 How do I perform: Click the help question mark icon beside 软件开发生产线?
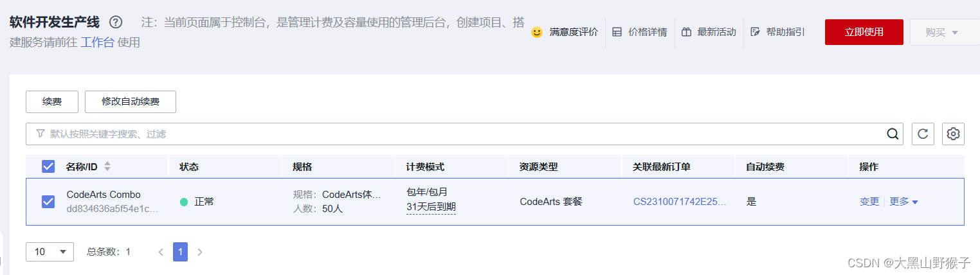pyautogui.click(x=116, y=22)
